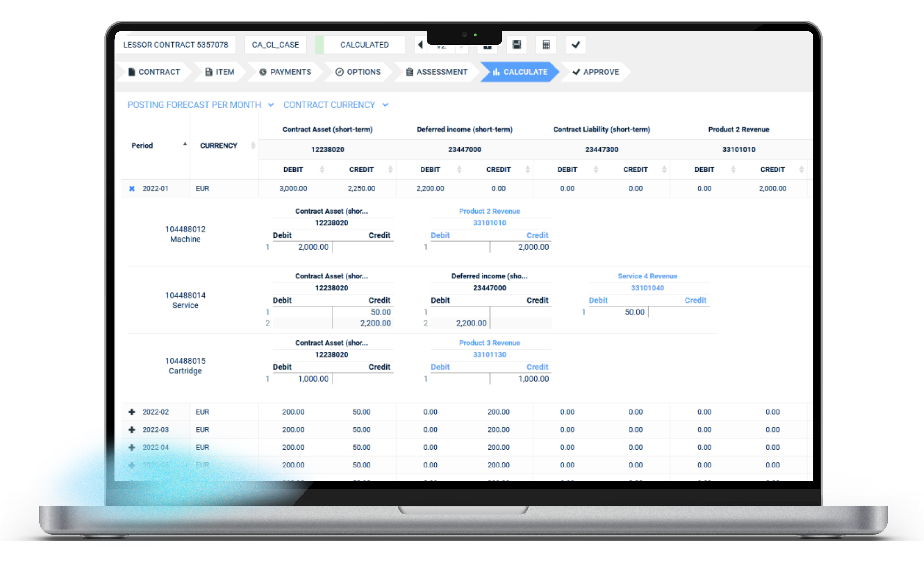
Task: Sort Deferred income DEBIT column
Action: (459, 169)
